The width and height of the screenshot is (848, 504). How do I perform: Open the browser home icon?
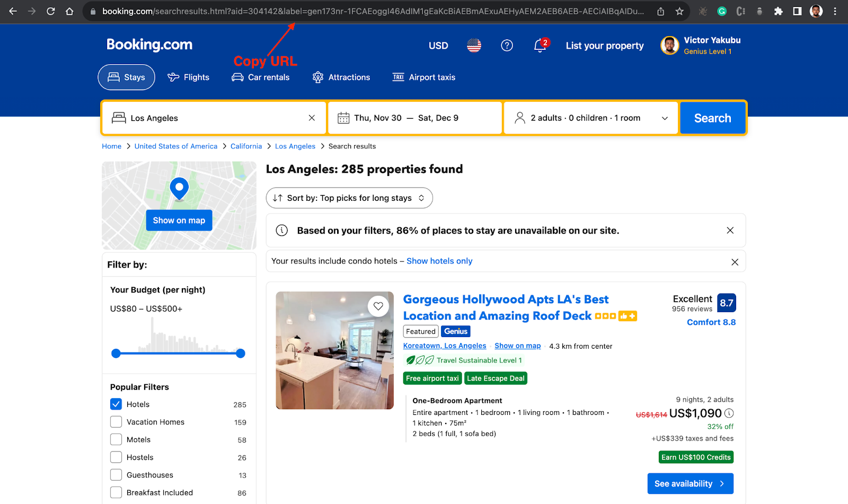click(69, 11)
